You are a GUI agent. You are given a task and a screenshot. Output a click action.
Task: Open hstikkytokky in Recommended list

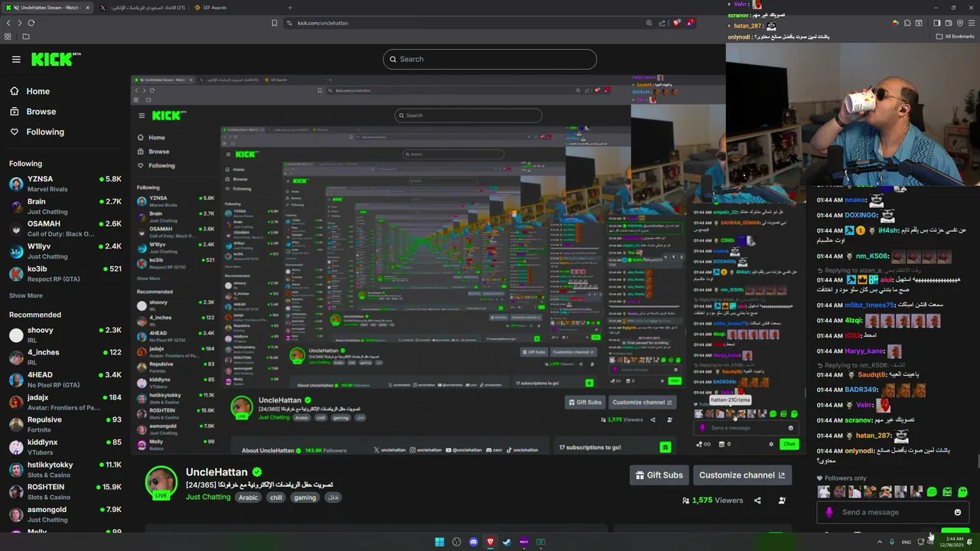click(x=65, y=469)
